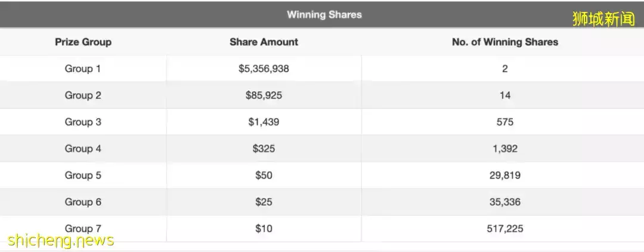
Task: Click the No. of Winning Shares header
Action: pos(505,42)
